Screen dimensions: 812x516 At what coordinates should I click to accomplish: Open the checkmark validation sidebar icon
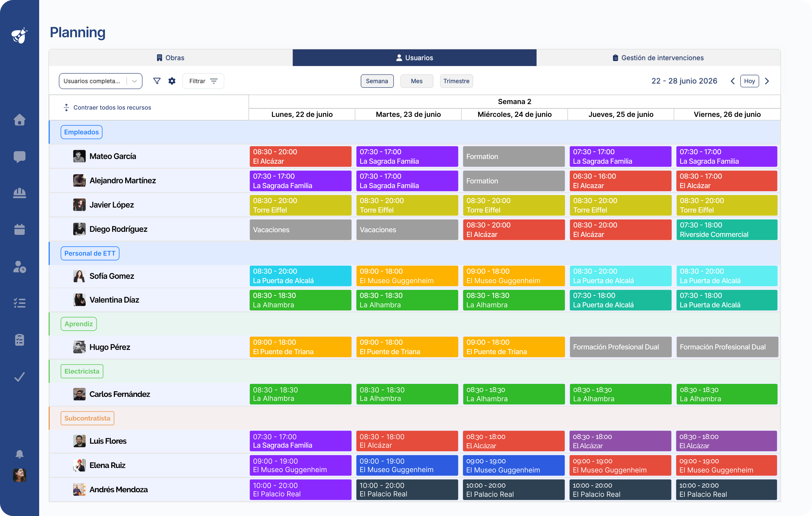tap(20, 376)
